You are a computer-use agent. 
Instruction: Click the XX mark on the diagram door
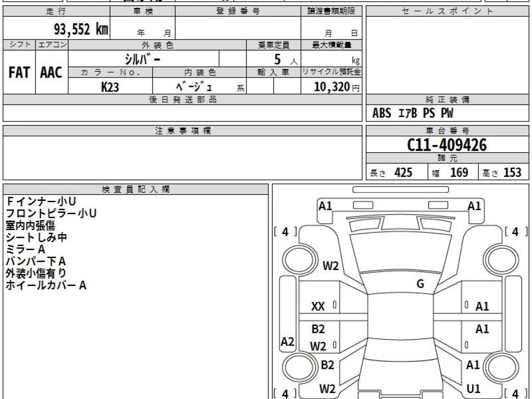coord(318,306)
